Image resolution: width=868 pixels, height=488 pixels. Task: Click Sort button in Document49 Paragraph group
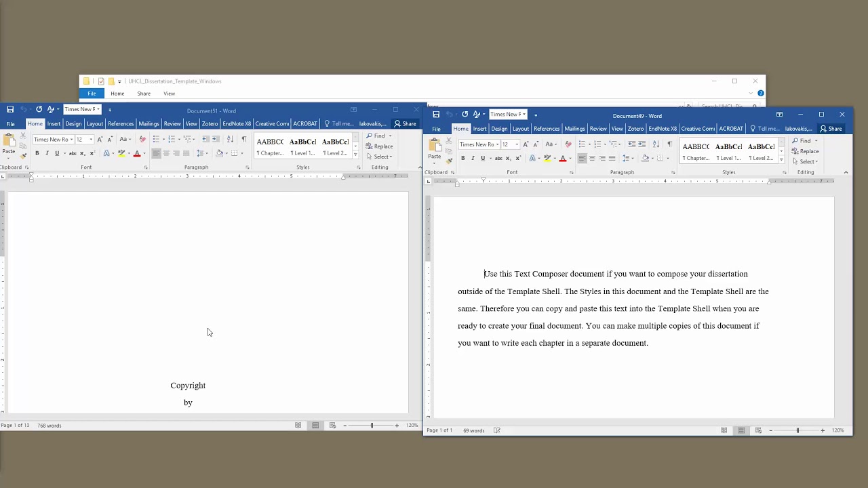(656, 144)
